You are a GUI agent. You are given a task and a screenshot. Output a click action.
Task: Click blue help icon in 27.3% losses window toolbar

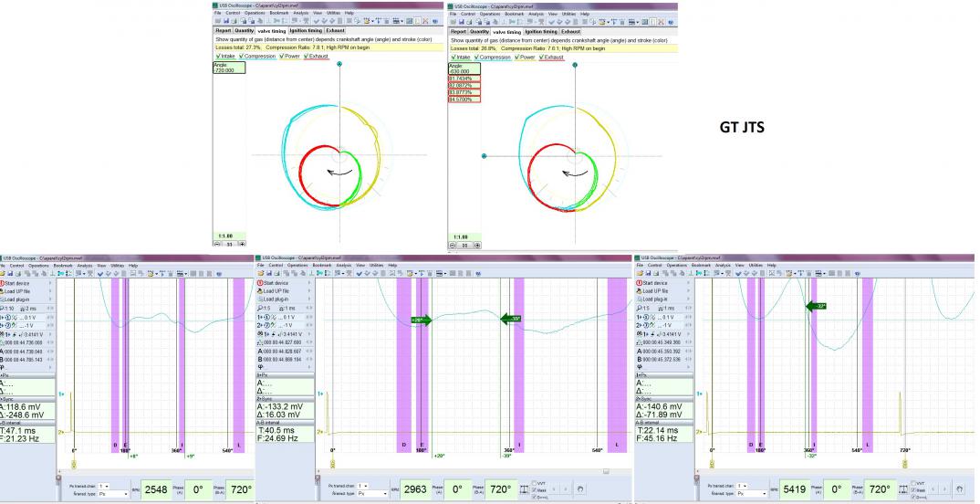point(435,21)
